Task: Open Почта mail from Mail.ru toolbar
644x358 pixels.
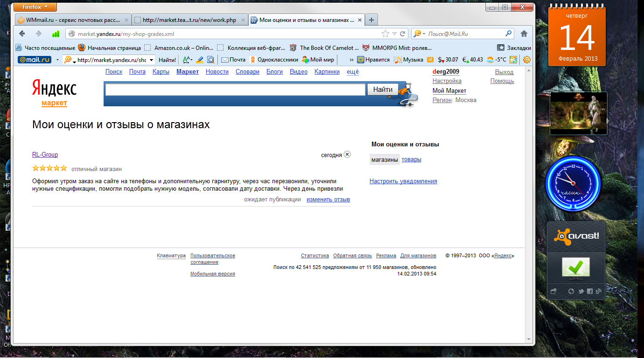Action: point(233,60)
